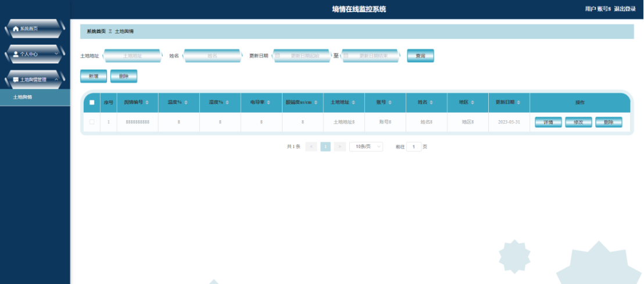
Task: Go to previous page arrow
Action: tap(312, 146)
